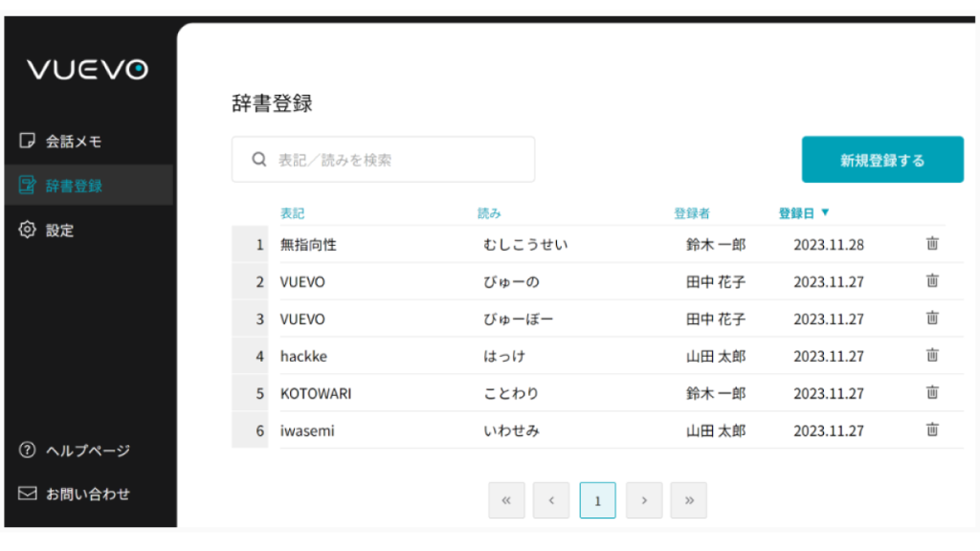Delete the 無指向性 entry with trash icon
Viewport: 980px width, 551px height.
[931, 244]
